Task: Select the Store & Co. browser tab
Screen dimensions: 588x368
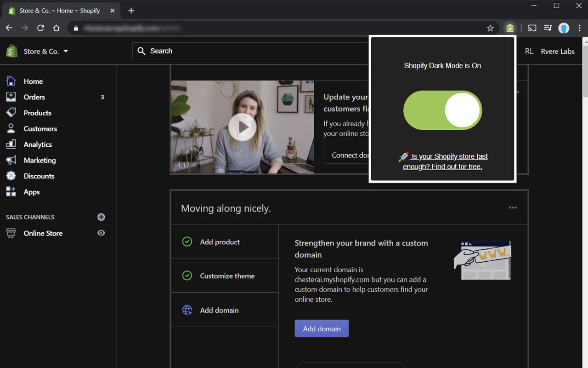Action: pos(60,10)
